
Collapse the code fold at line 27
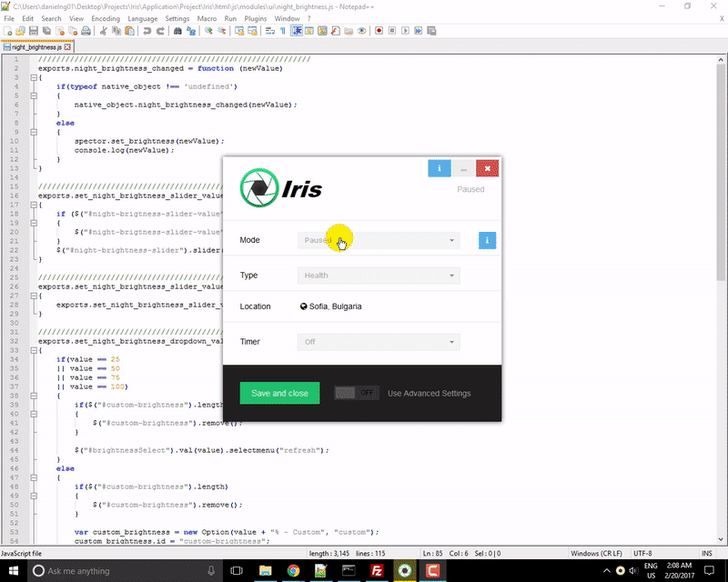click(x=34, y=296)
